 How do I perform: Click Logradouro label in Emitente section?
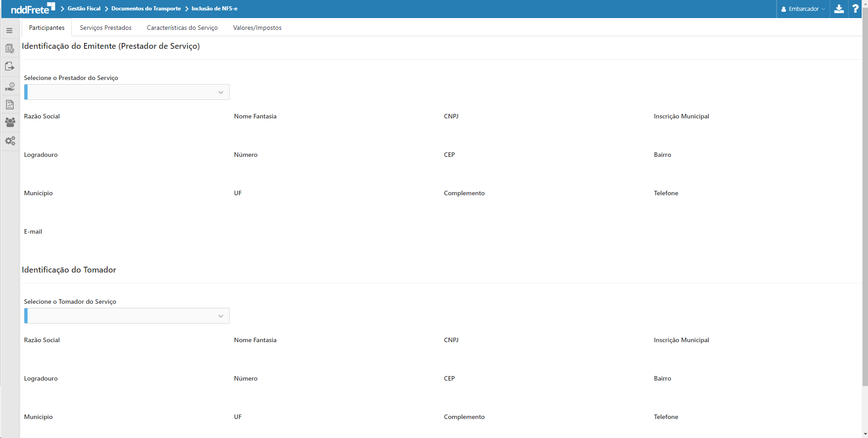point(41,155)
